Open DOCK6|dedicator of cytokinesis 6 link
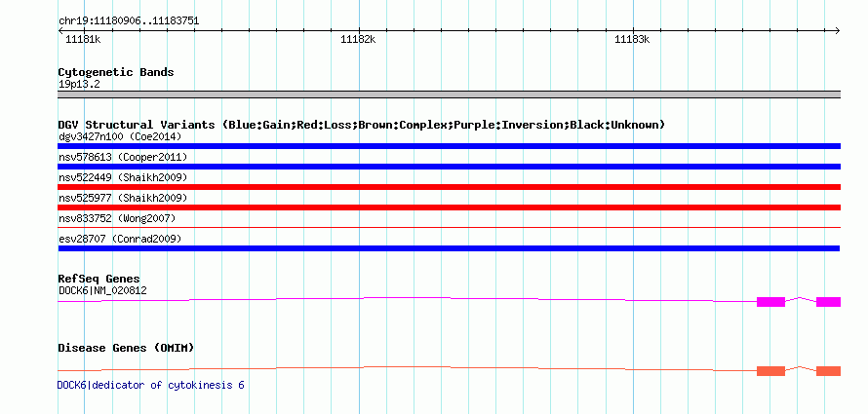The image size is (868, 414). [x=150, y=385]
